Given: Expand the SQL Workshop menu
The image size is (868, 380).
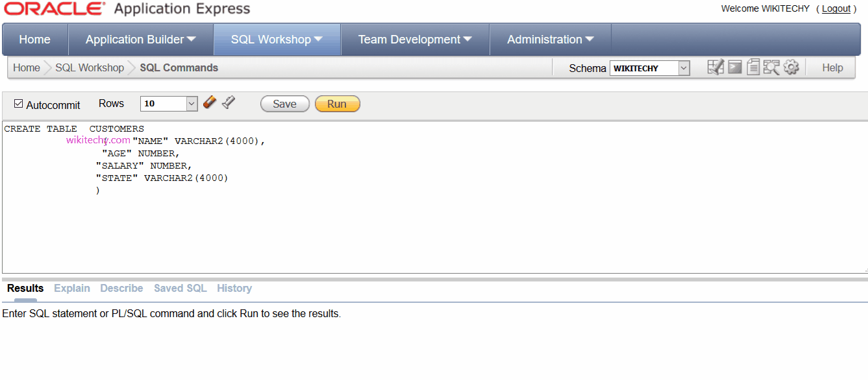Looking at the screenshot, I should pyautogui.click(x=277, y=39).
